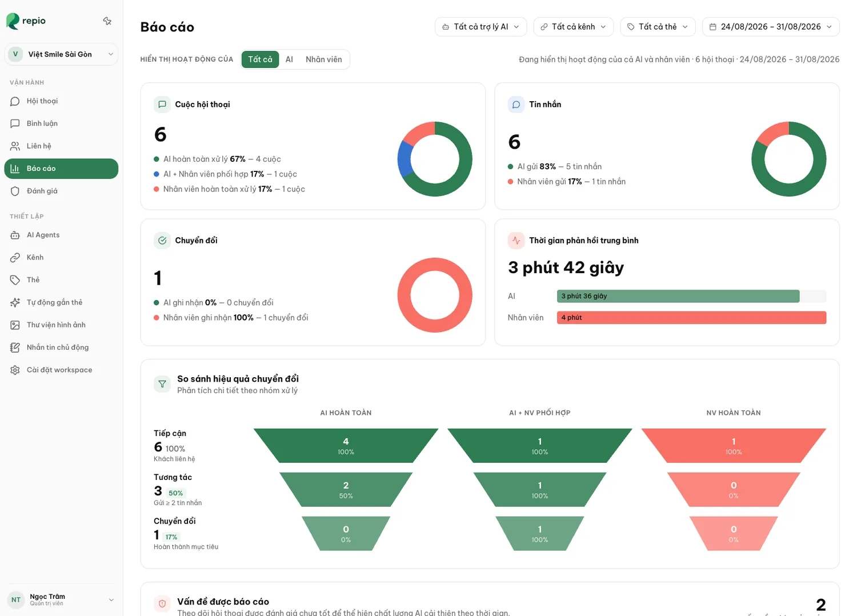Viewport: 857px width, 616px height.
Task: Open Đánh giá shield icon
Action: (x=15, y=191)
